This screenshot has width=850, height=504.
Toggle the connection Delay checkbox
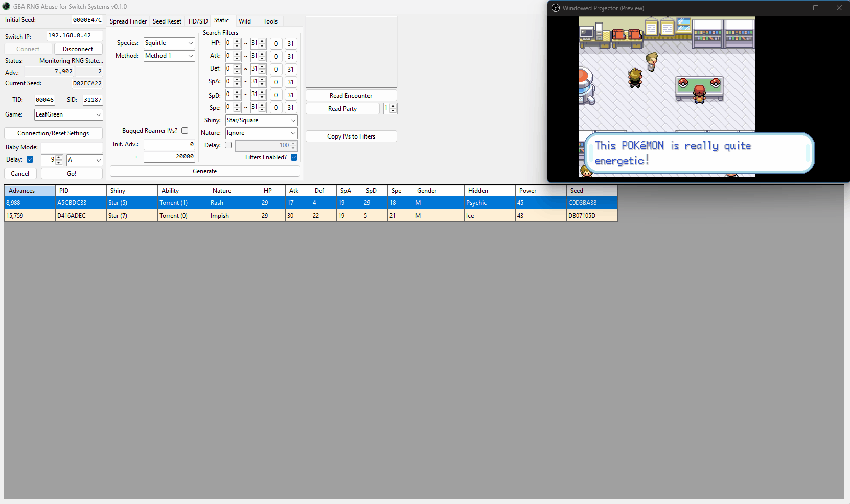point(30,159)
